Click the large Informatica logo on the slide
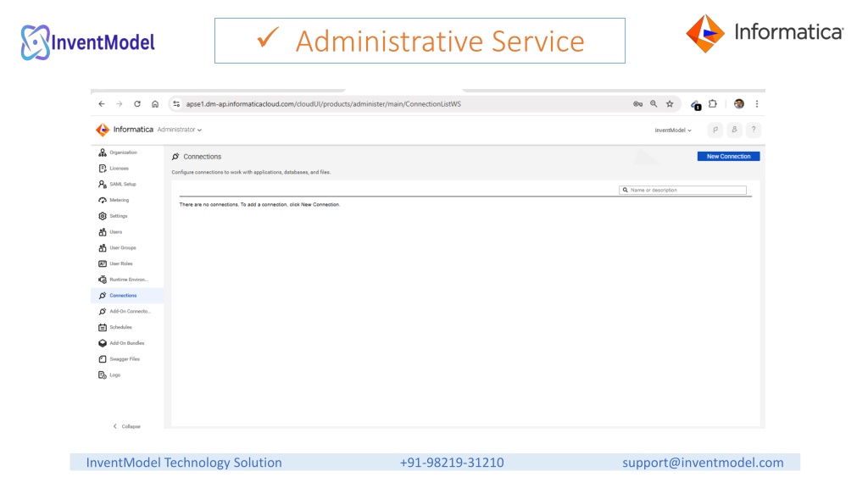Image resolution: width=868 pixels, height=488 pixels. click(765, 33)
